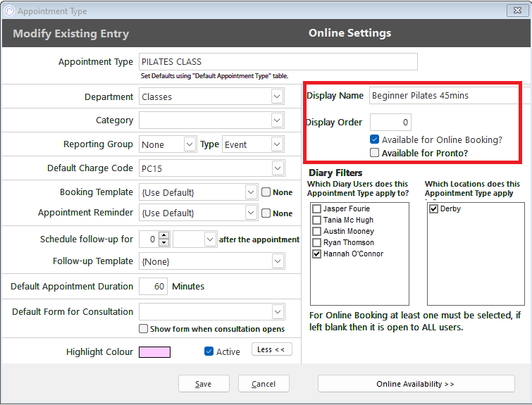532x405 pixels.
Task: Check Tania Mc Hugh diary user
Action: point(316,220)
